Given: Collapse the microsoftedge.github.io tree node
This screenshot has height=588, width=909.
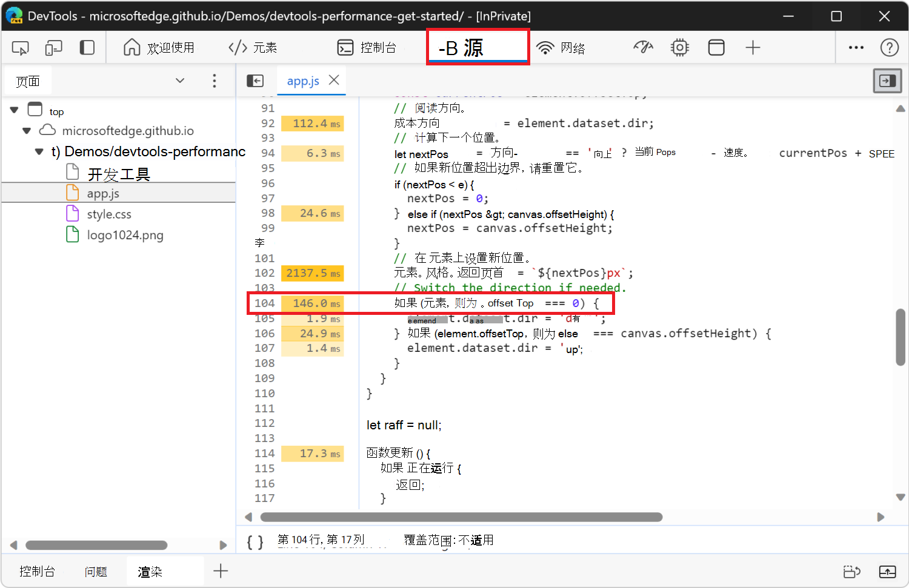Looking at the screenshot, I should click(x=27, y=131).
